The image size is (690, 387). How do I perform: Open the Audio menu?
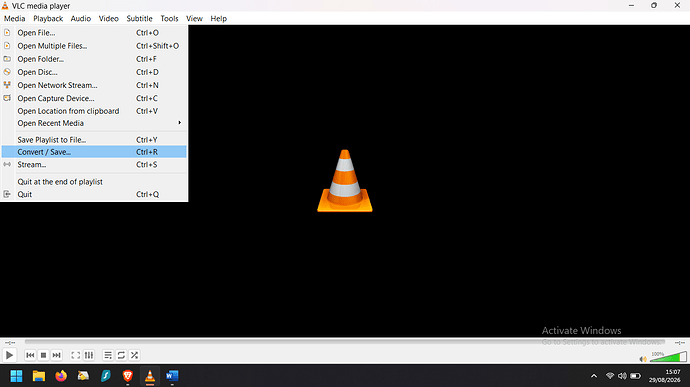pos(81,18)
